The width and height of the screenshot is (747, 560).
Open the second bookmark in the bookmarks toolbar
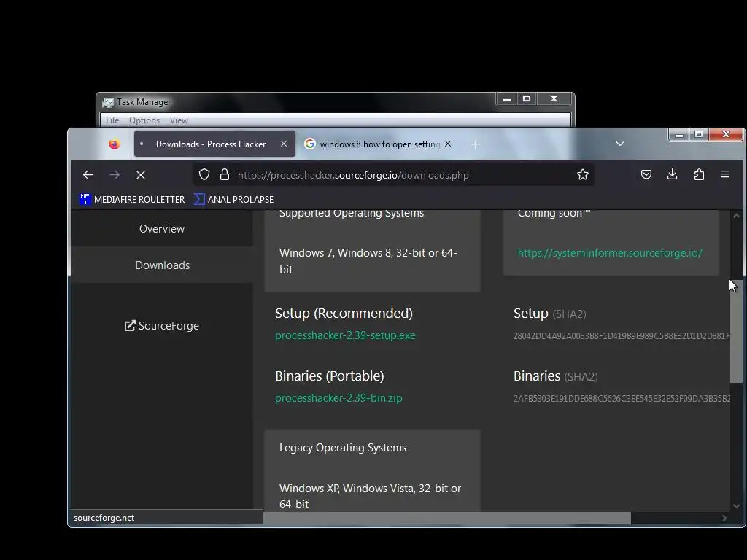(233, 200)
